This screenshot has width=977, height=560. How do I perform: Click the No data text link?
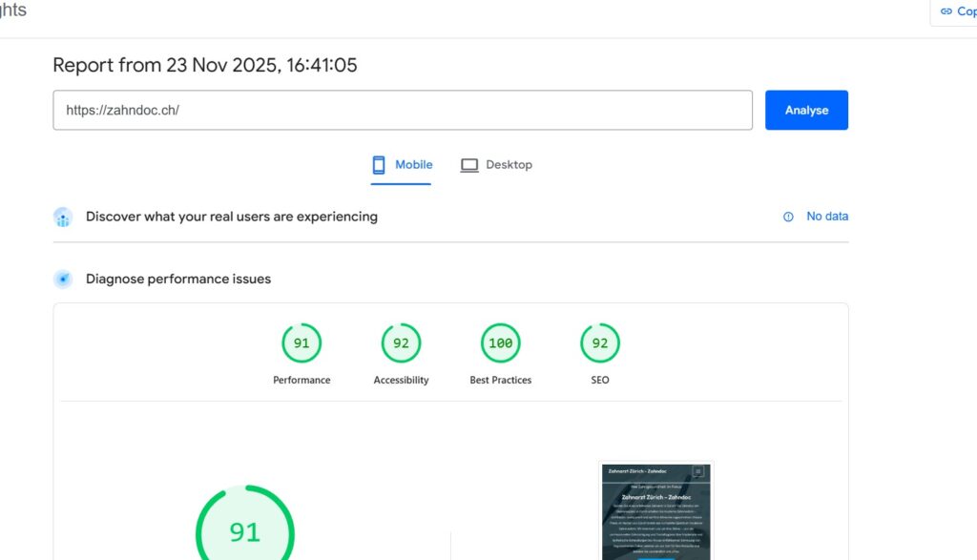coord(826,217)
